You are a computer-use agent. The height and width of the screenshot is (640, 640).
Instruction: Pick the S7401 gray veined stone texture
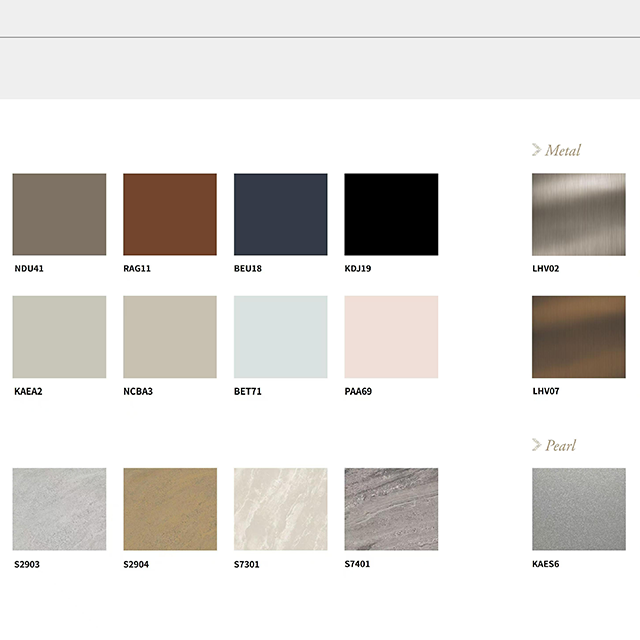tap(391, 509)
